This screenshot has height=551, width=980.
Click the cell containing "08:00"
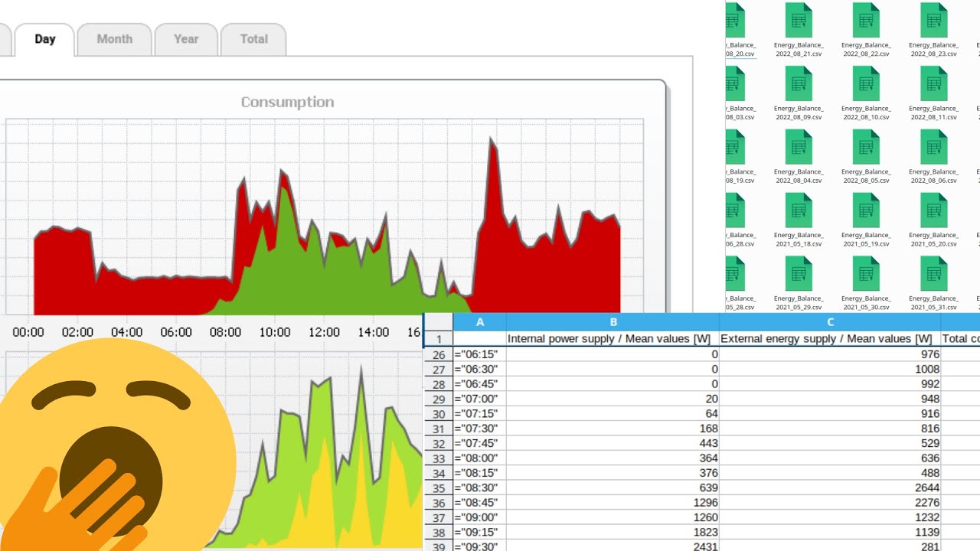[x=479, y=458]
